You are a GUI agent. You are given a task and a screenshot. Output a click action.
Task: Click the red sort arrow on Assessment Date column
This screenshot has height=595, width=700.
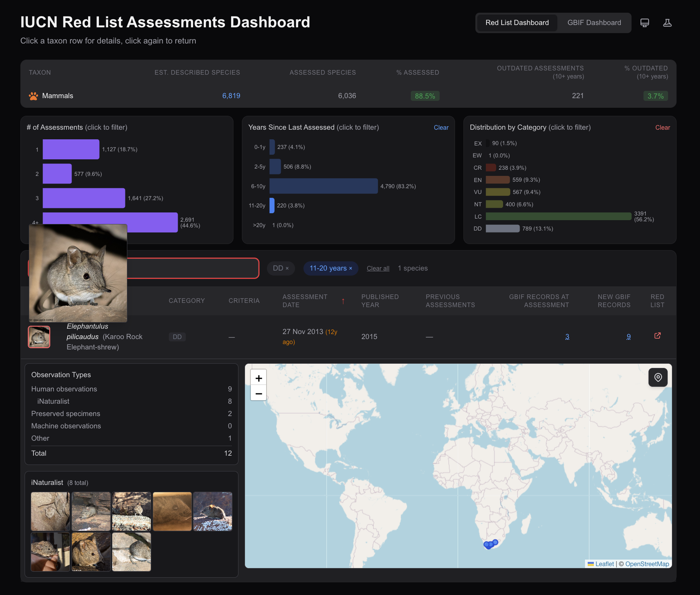pyautogui.click(x=343, y=301)
